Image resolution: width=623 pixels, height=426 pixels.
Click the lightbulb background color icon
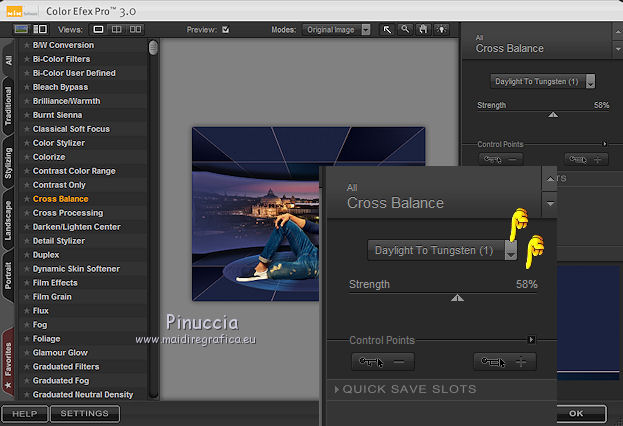(441, 29)
